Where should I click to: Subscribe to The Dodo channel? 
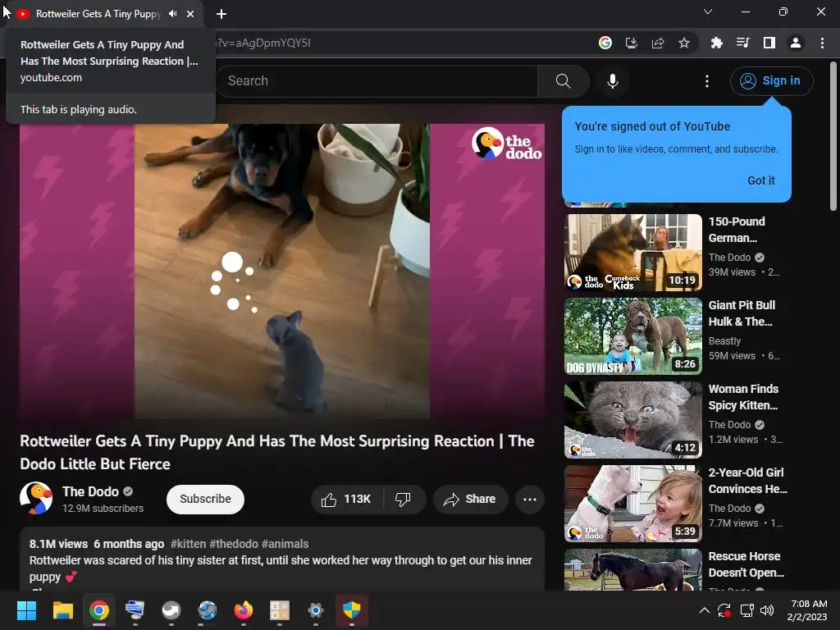[205, 500]
